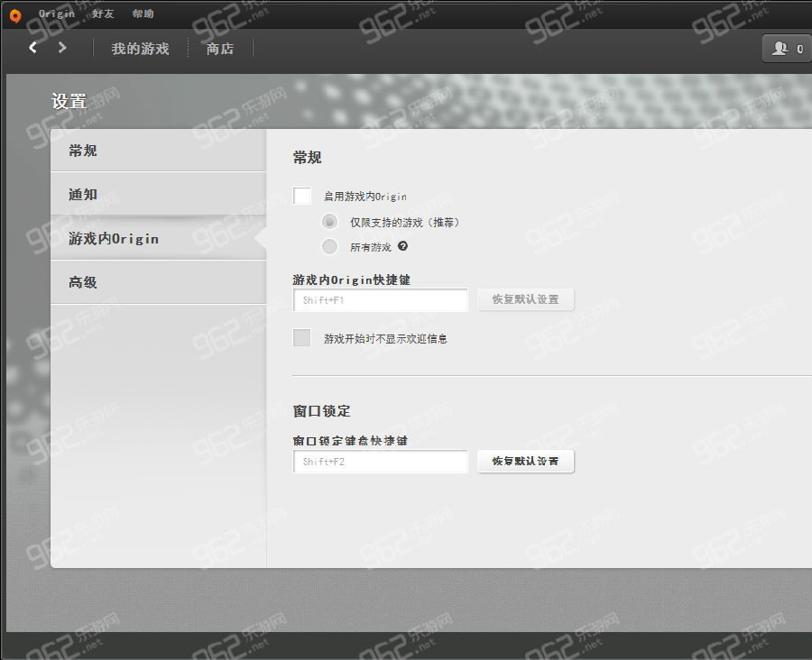Open the 帮助 menu
The height and width of the screenshot is (660, 812).
(143, 14)
